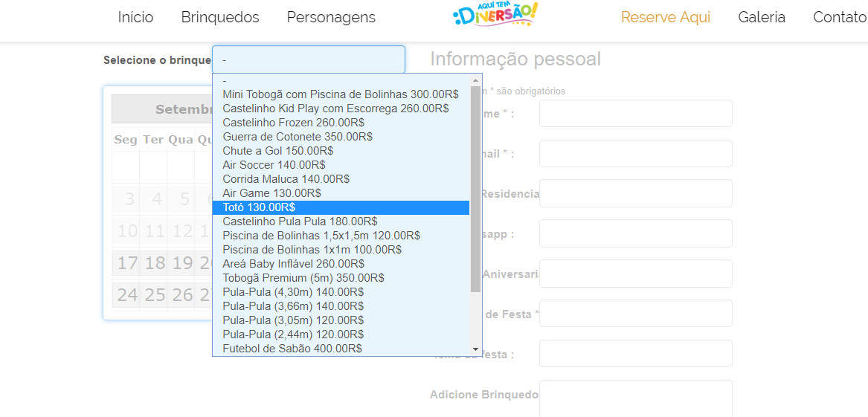Screen dimensions: 868x417
Task: Open the Brinquedos menu item
Action: 219,17
